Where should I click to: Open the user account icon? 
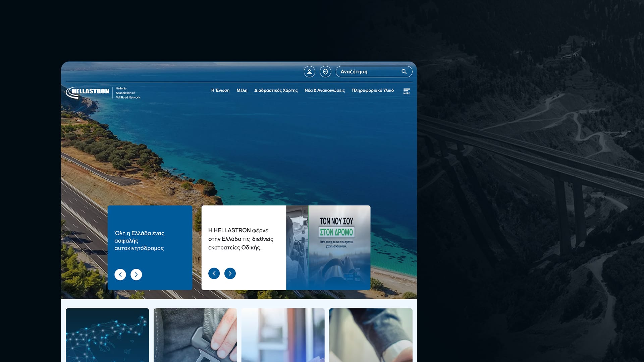[x=309, y=72]
